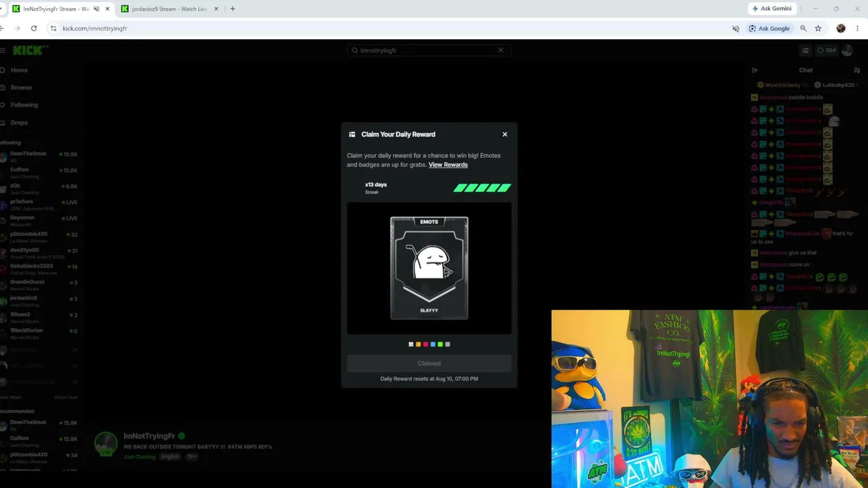Open the 394 points balance
This screenshot has height=488, width=868.
click(827, 50)
